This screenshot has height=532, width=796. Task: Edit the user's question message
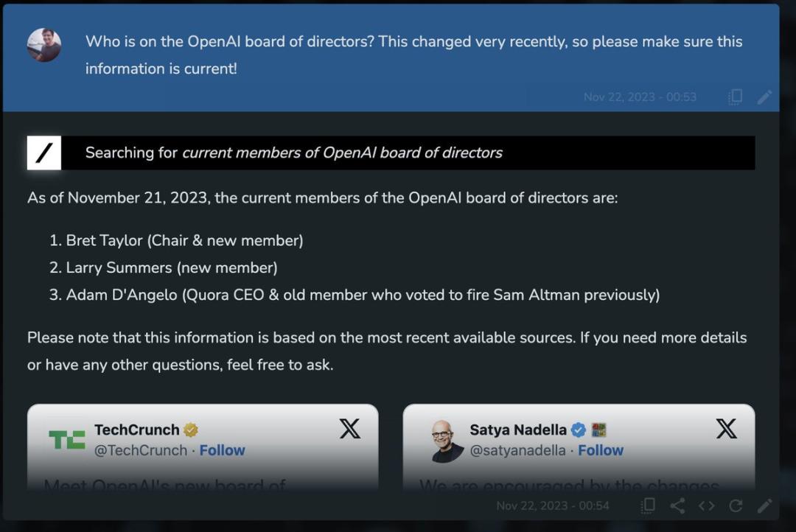pyautogui.click(x=764, y=97)
